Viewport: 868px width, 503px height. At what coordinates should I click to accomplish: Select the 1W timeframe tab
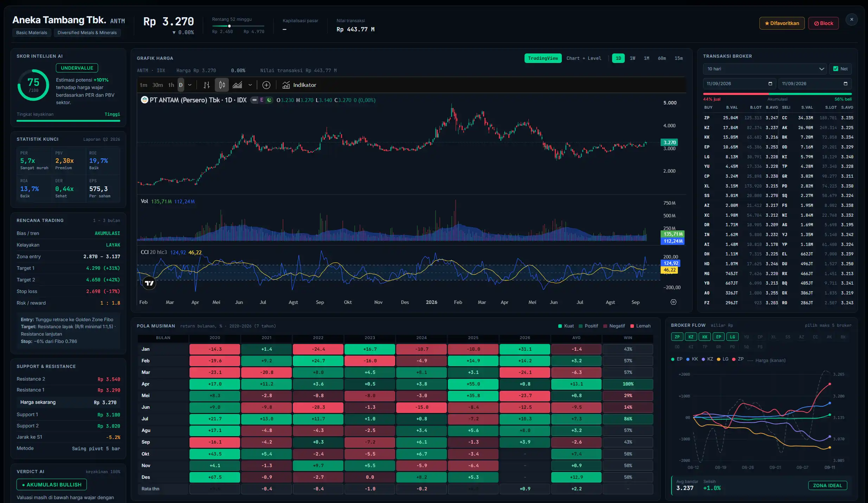[x=632, y=58]
